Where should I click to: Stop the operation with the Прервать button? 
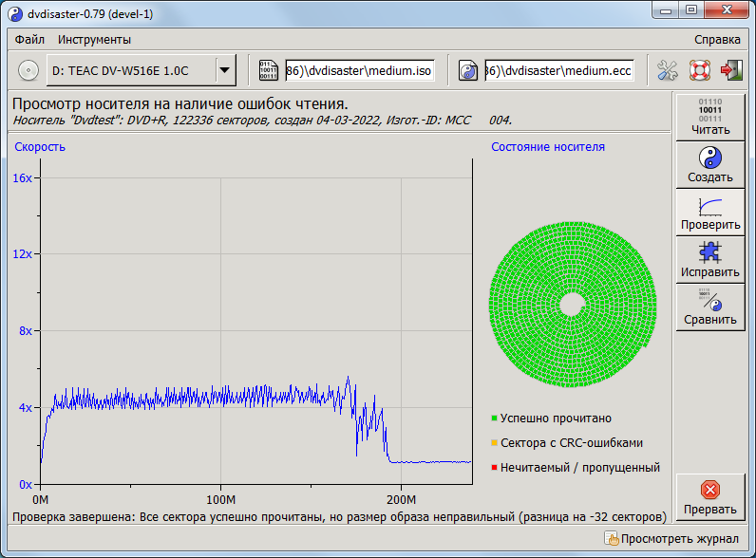[x=710, y=497]
